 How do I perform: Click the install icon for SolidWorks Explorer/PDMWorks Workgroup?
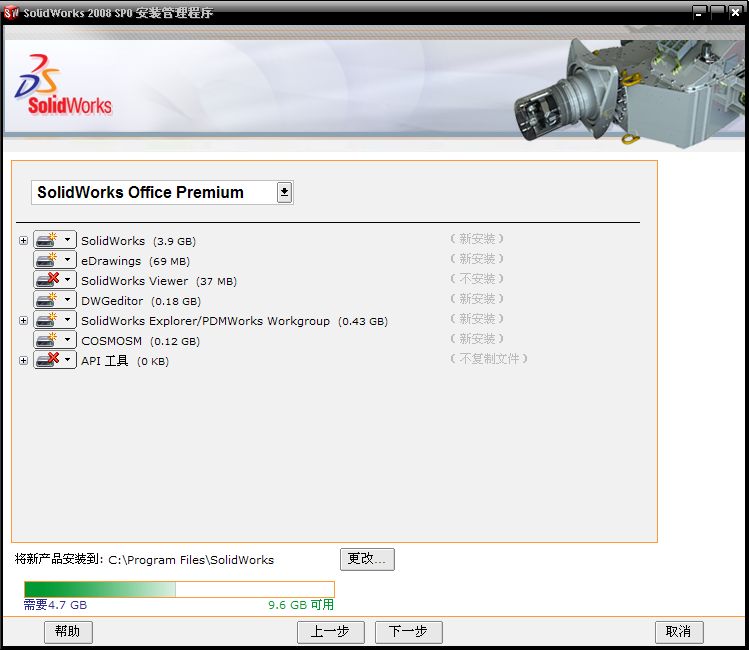[47, 320]
